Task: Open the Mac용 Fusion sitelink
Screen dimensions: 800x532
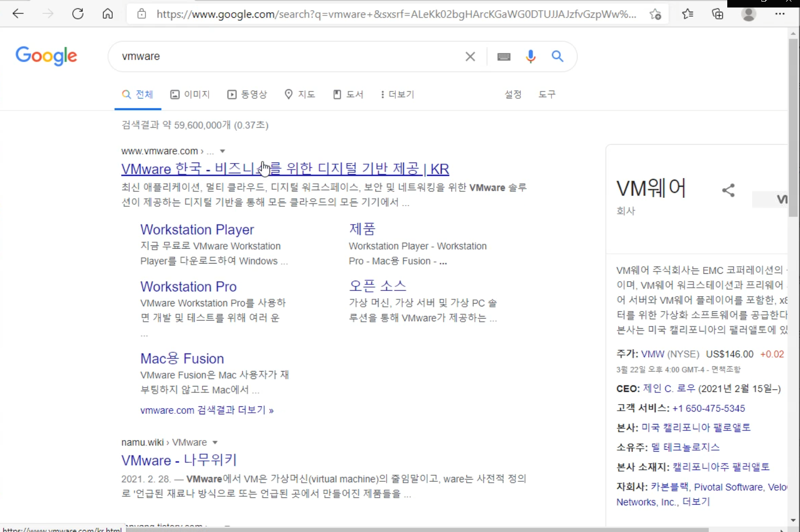Action: tap(182, 359)
